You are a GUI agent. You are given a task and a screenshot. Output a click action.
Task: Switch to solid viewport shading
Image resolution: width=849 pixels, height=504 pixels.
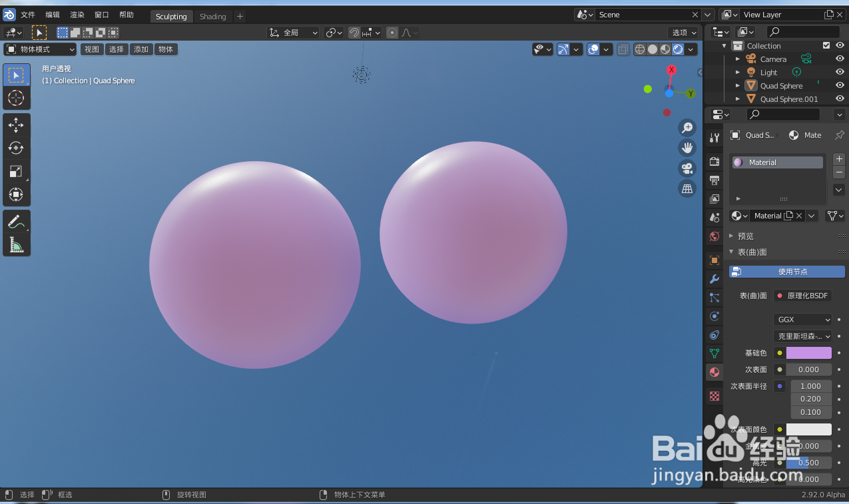(x=653, y=49)
